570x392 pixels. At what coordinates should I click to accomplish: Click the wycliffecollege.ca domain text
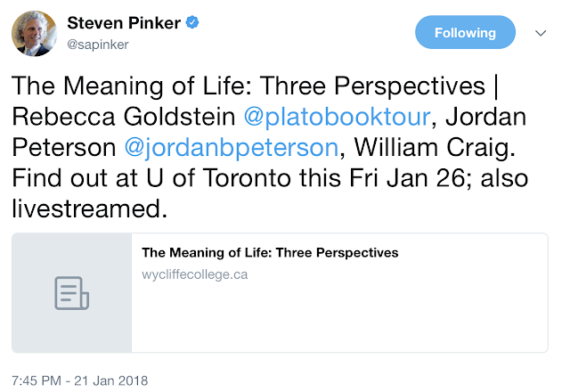(x=194, y=274)
